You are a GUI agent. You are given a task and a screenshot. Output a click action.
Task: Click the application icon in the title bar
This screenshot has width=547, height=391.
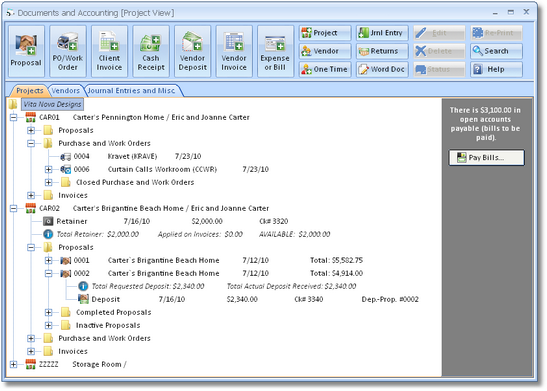coord(10,13)
